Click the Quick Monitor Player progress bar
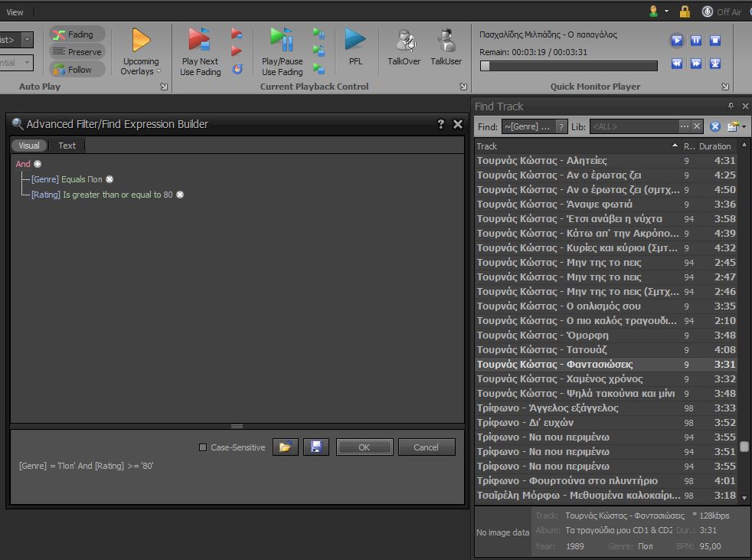This screenshot has height=560, width=752. (568, 66)
